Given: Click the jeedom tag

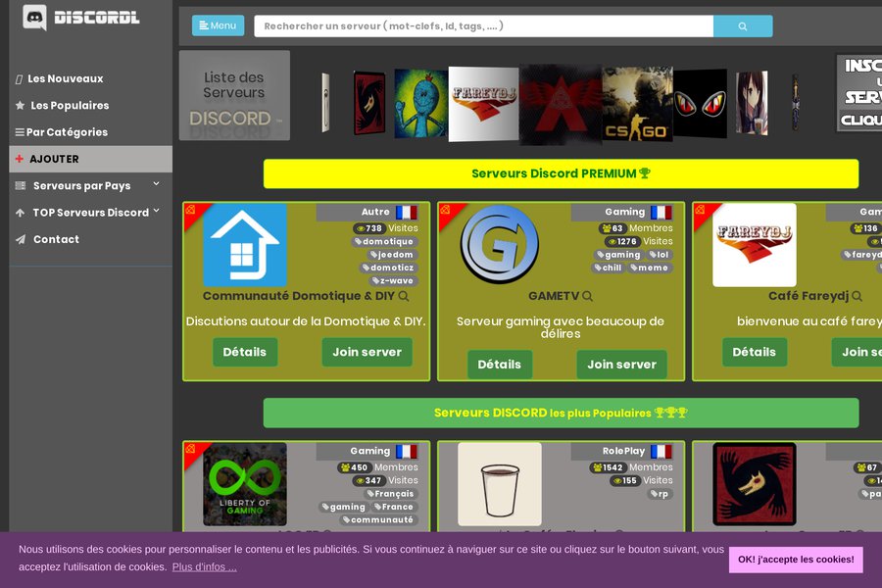Looking at the screenshot, I should click(x=393, y=255).
